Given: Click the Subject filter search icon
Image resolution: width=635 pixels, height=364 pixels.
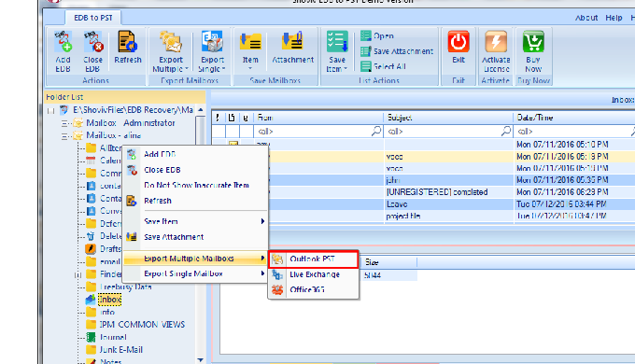Looking at the screenshot, I should coord(506,131).
